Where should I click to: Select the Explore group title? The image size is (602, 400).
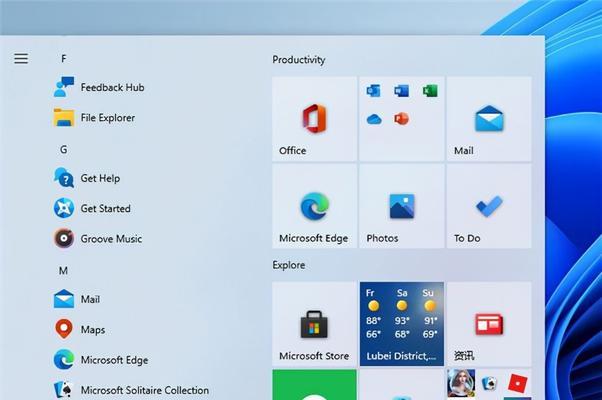(x=289, y=265)
